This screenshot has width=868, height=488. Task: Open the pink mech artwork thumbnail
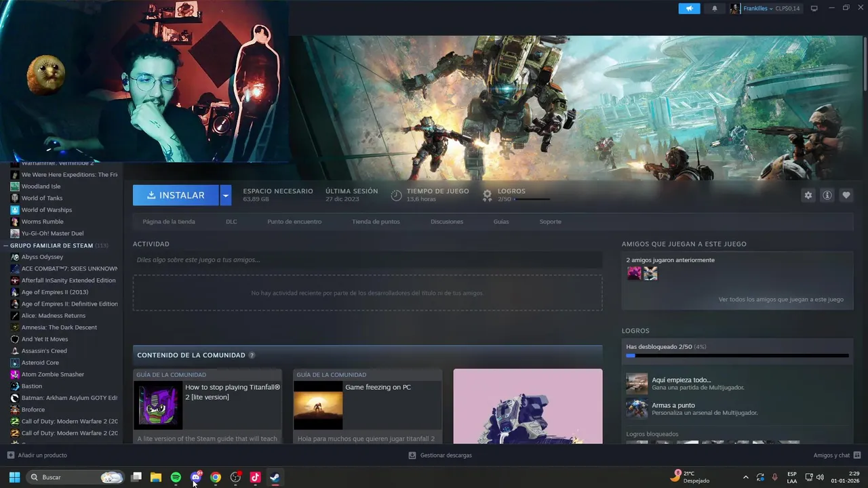pyautogui.click(x=528, y=406)
